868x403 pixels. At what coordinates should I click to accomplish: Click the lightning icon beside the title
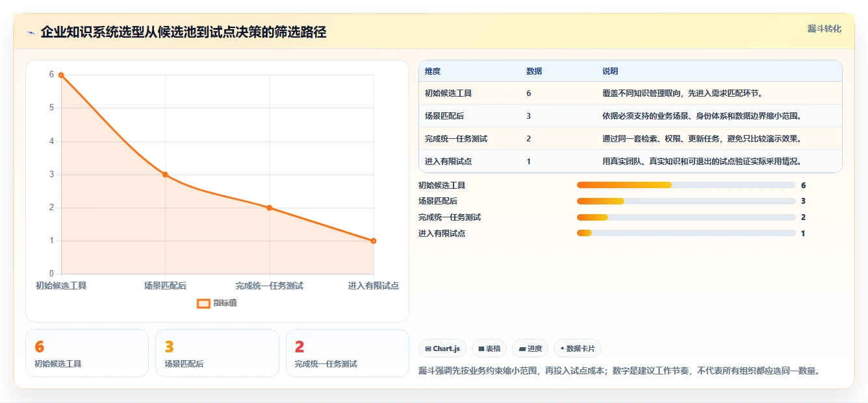(x=31, y=32)
